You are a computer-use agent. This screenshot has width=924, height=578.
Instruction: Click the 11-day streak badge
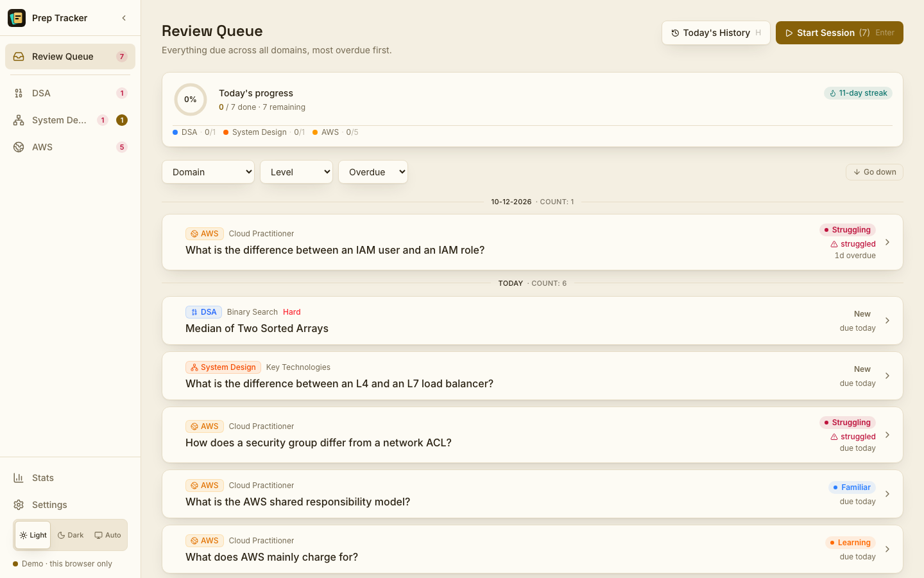click(x=858, y=93)
